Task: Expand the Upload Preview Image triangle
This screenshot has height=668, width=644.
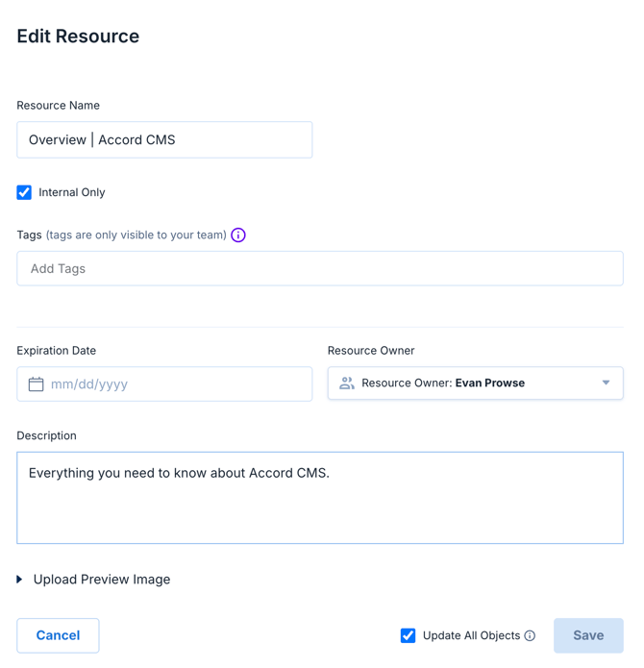Action: (20, 580)
